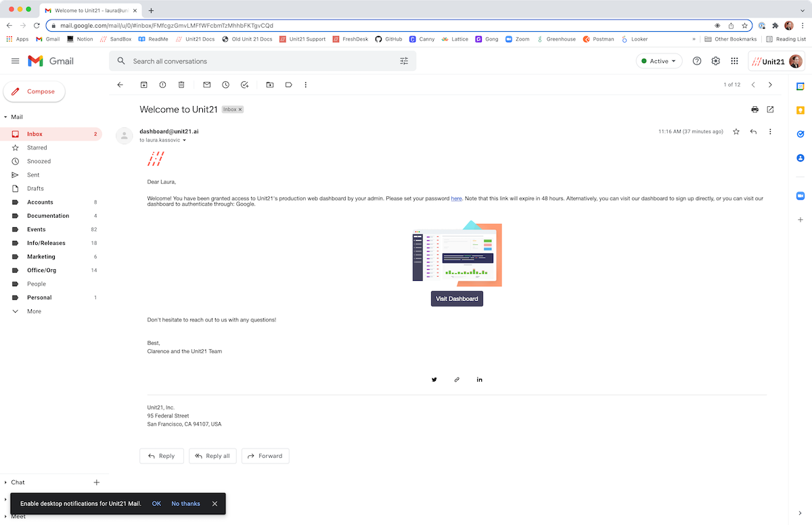Open Gmail Support help icon

(697, 61)
